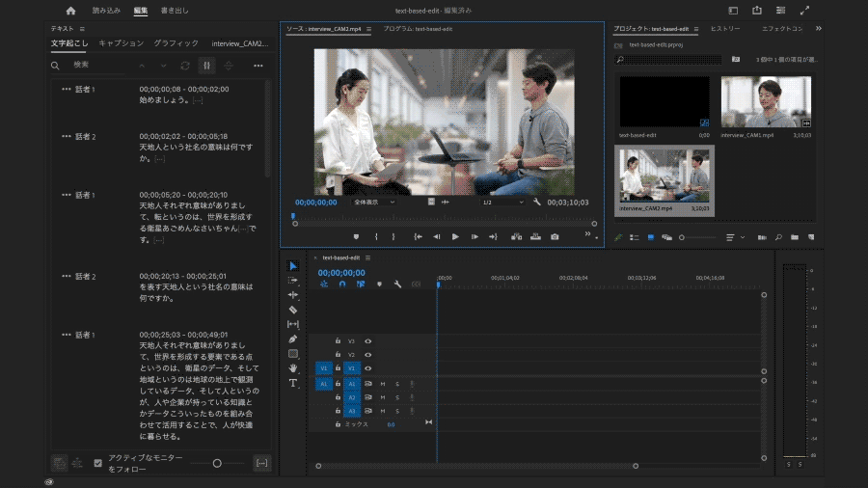This screenshot has height=488, width=868.
Task: Click Go to In in Source monitor
Action: click(x=418, y=237)
